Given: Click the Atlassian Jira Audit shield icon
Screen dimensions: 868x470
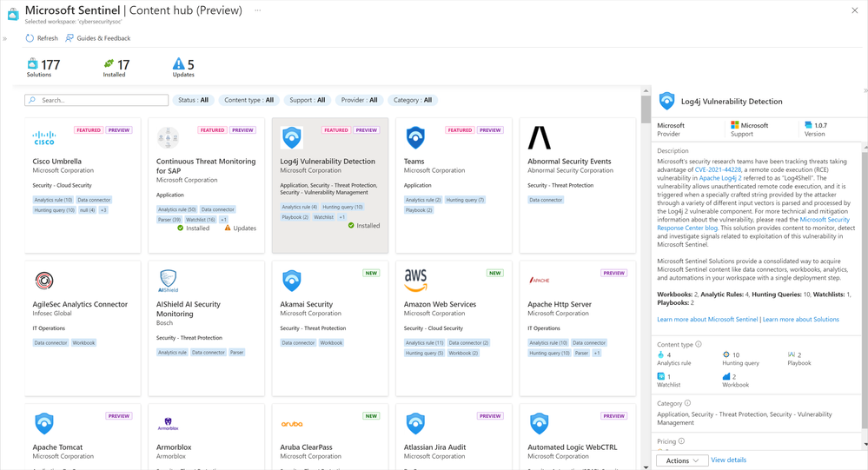Looking at the screenshot, I should [415, 423].
